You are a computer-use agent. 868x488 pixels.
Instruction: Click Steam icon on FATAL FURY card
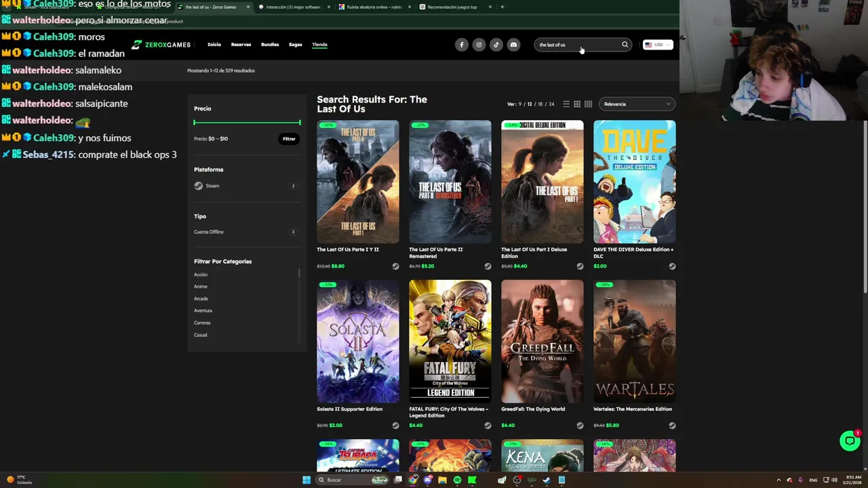click(488, 426)
